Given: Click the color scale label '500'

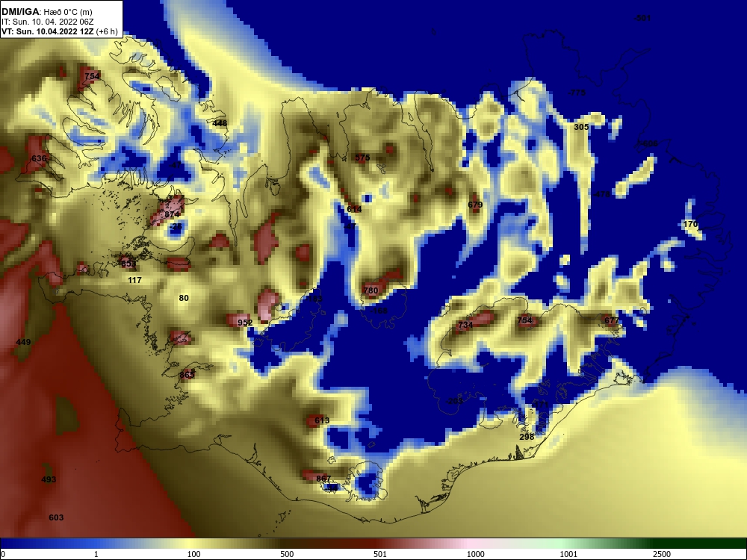Looking at the screenshot, I should pos(288,554).
